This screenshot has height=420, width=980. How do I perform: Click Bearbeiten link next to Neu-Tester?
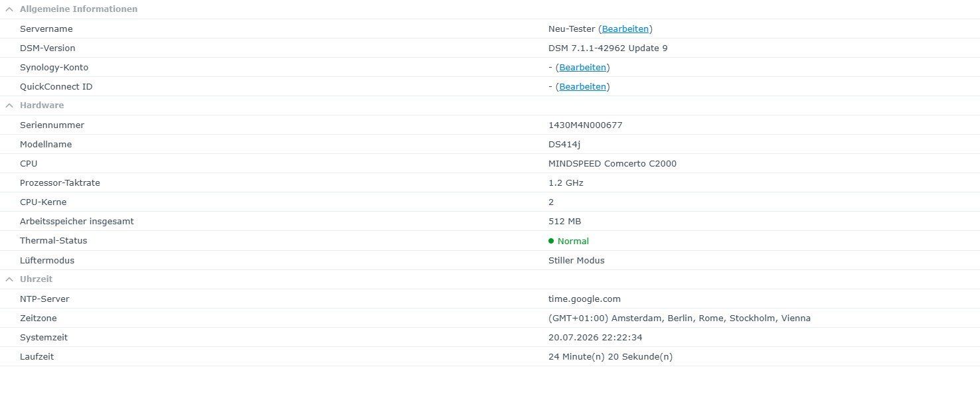click(x=625, y=29)
